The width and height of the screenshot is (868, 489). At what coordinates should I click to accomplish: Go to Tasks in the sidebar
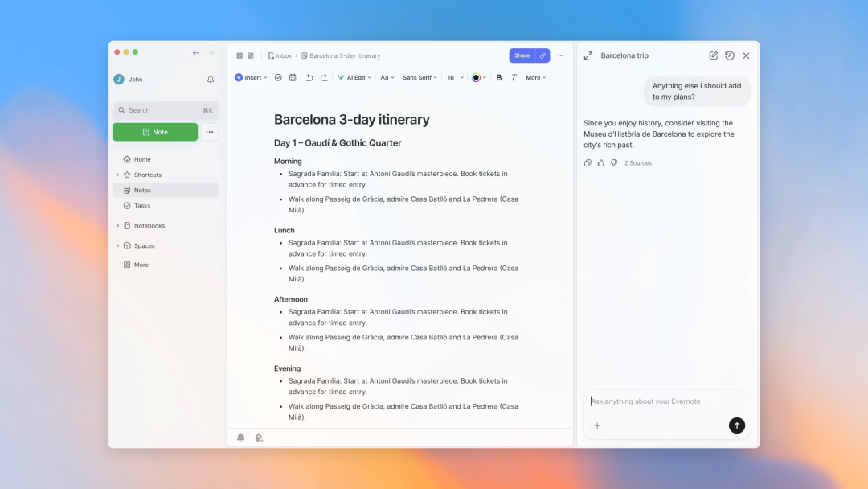tap(142, 206)
